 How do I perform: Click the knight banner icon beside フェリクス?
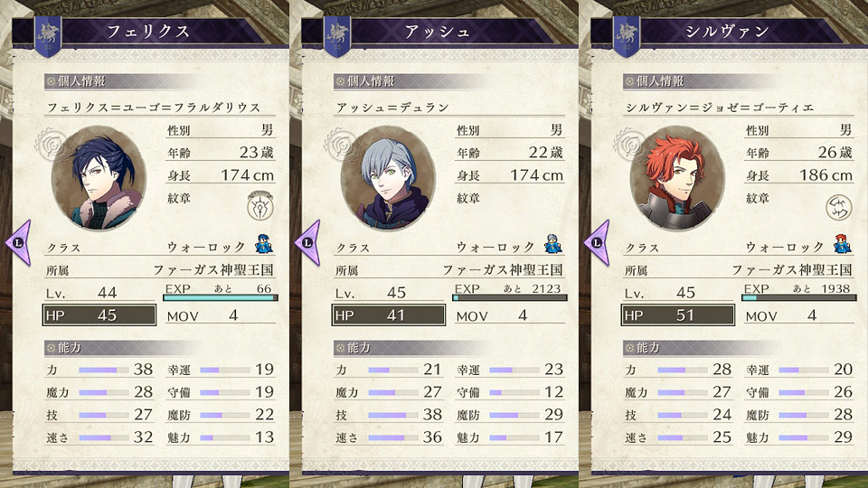click(48, 36)
